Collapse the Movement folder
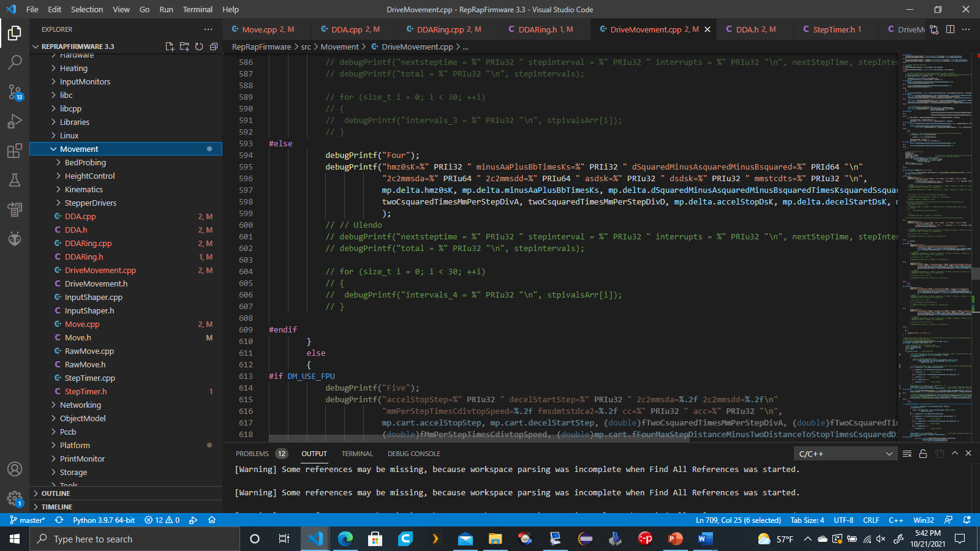 pos(126,149)
